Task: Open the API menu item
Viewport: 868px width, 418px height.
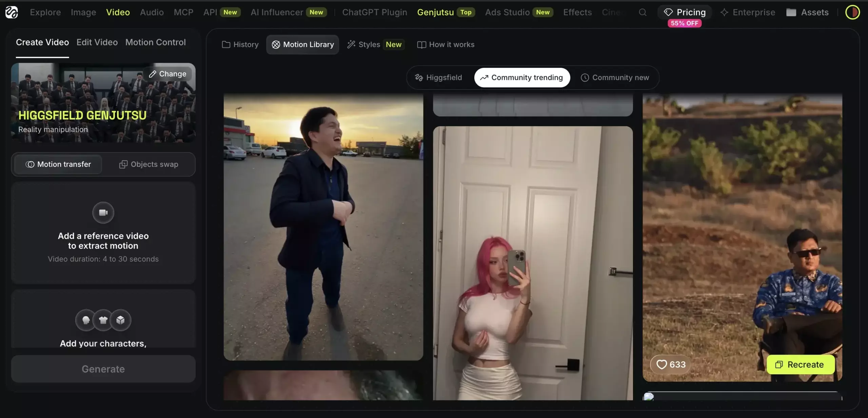Action: [222, 12]
